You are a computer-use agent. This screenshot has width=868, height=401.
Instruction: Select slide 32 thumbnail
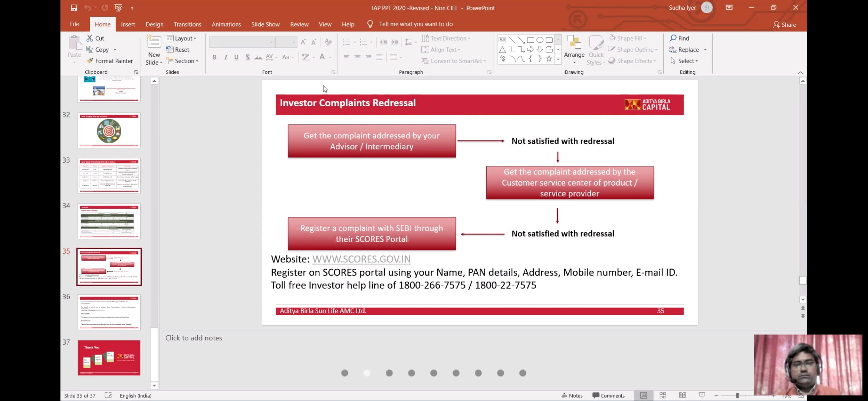point(109,130)
